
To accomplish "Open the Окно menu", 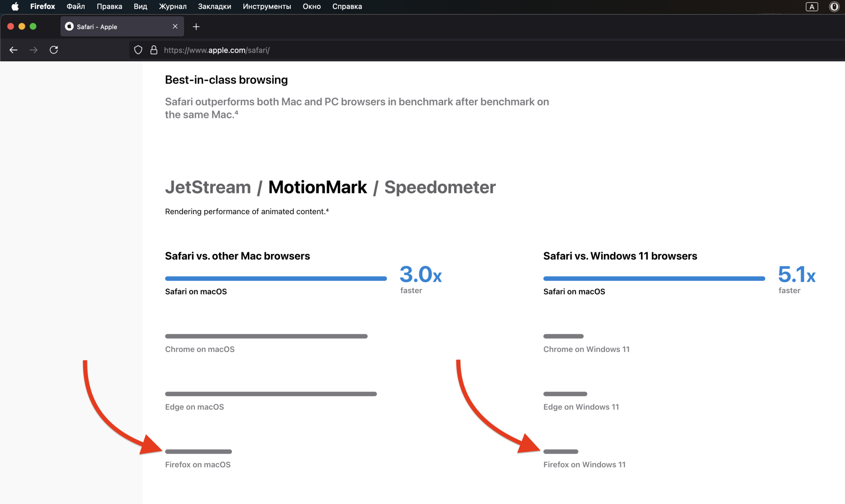I will point(311,6).
